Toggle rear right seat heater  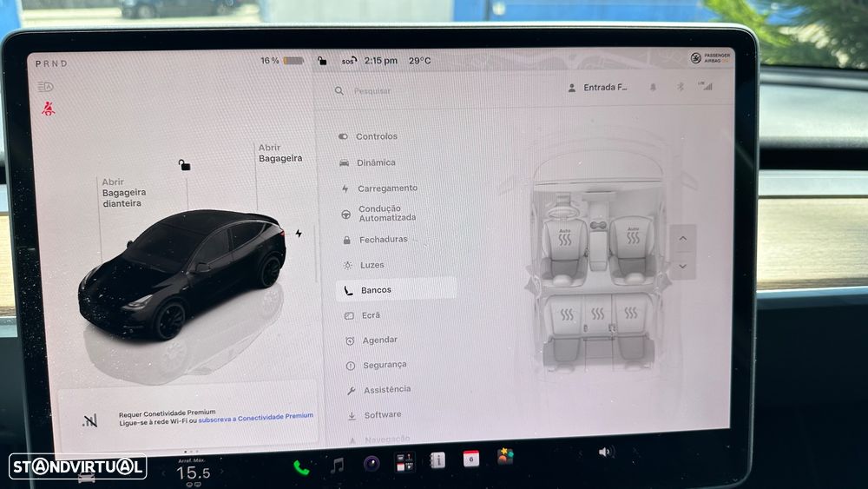tap(630, 313)
